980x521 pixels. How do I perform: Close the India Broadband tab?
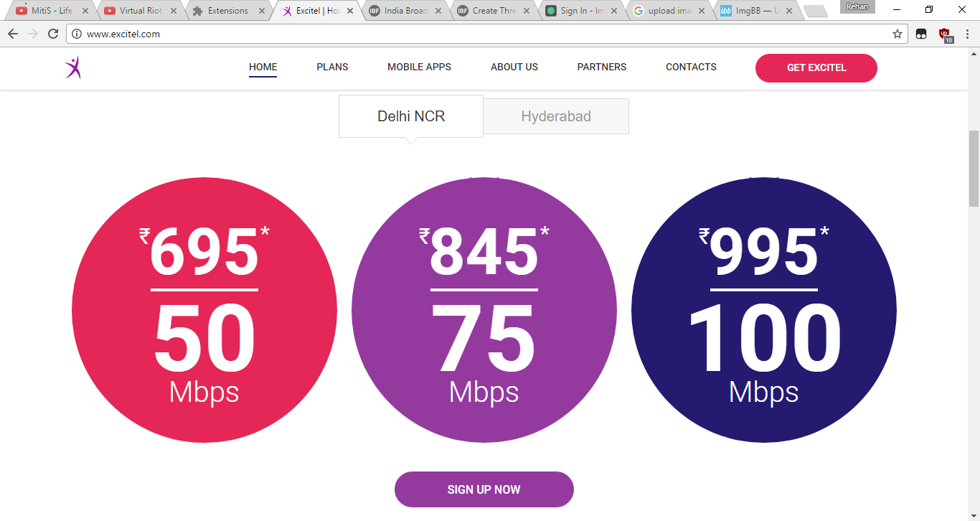point(438,11)
